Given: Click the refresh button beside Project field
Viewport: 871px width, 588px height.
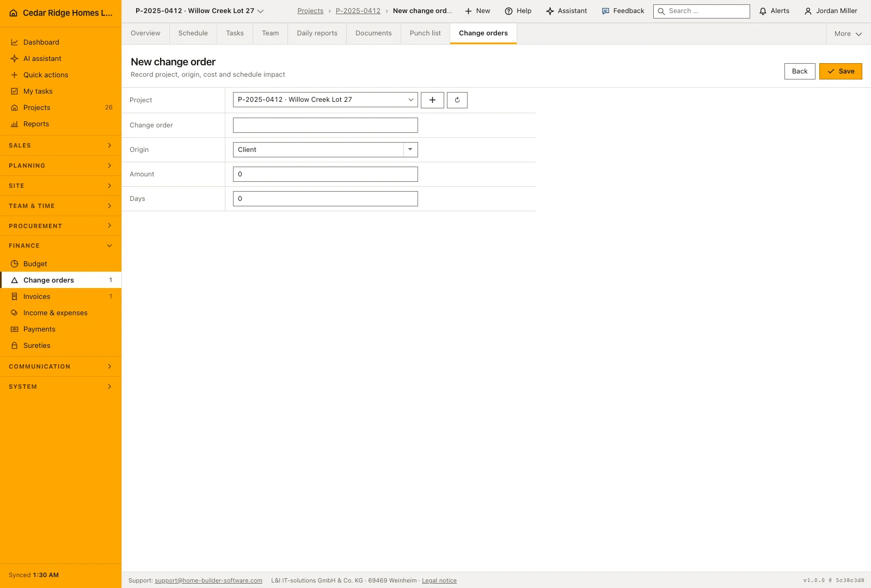Looking at the screenshot, I should [457, 100].
